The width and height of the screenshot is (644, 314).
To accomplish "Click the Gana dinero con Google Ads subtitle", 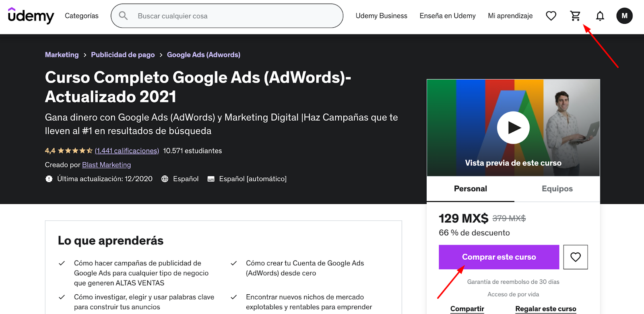I will point(221,124).
